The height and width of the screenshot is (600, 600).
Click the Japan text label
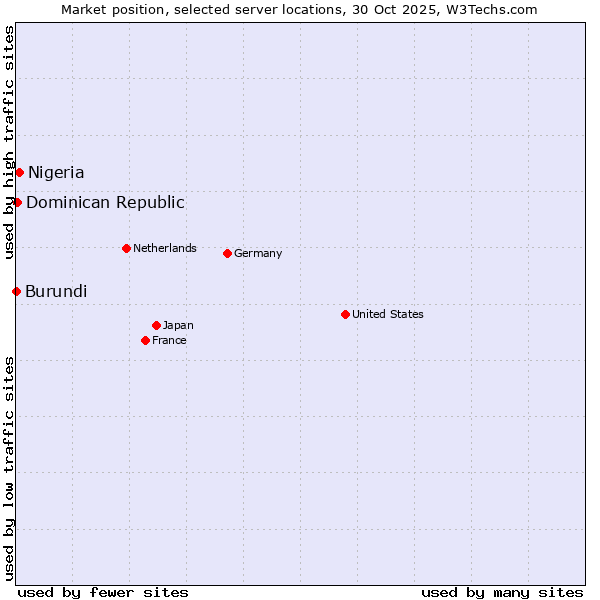[178, 325]
